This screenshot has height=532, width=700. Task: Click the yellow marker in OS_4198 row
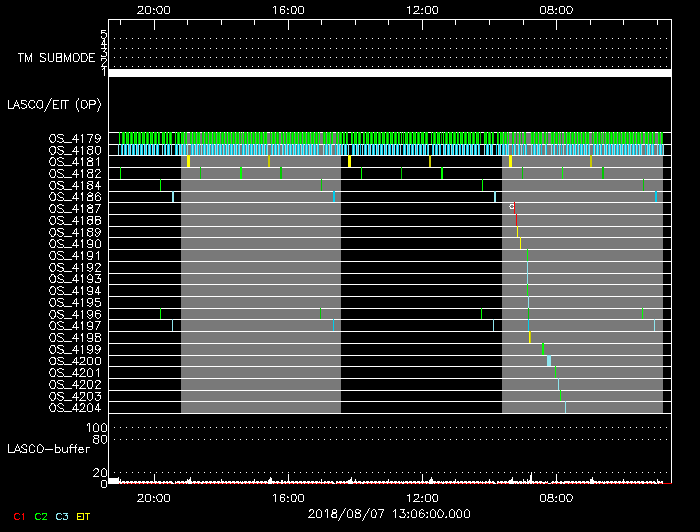click(x=530, y=338)
